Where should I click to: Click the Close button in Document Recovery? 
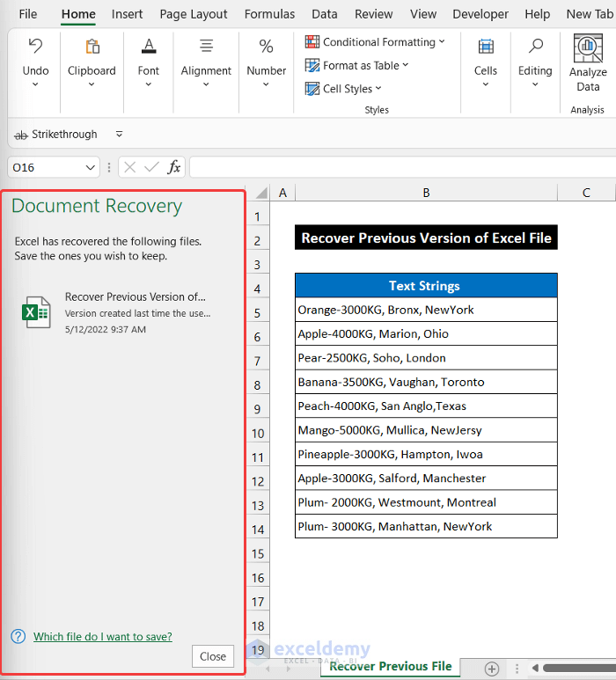[213, 656]
